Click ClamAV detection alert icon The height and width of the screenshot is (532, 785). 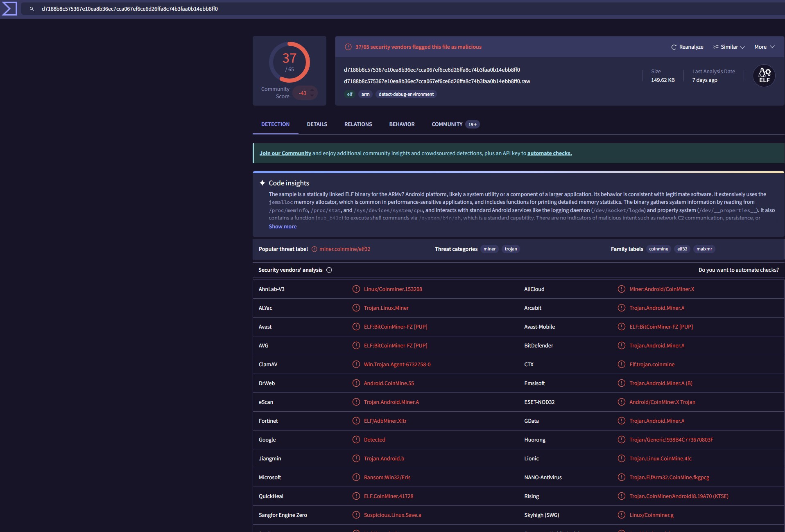[356, 364]
